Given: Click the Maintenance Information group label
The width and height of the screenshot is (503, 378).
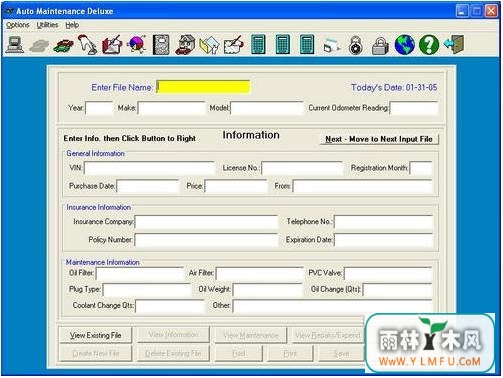Looking at the screenshot, I should point(103,262).
